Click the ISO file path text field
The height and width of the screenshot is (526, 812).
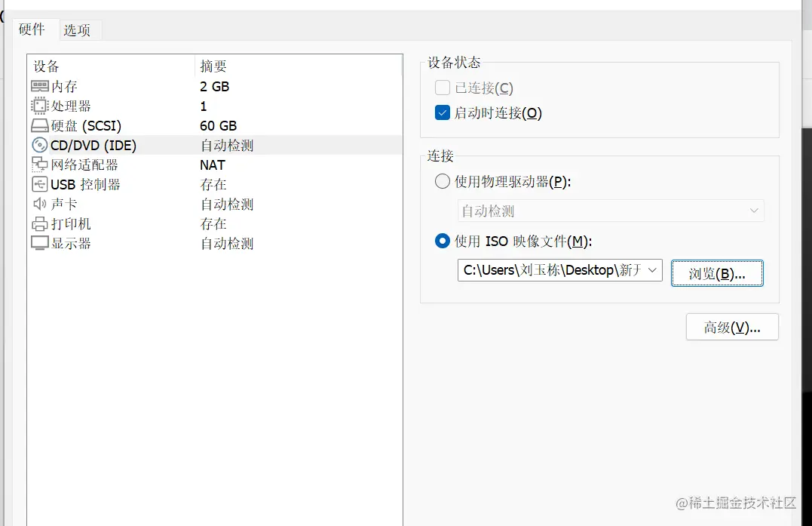click(550, 270)
